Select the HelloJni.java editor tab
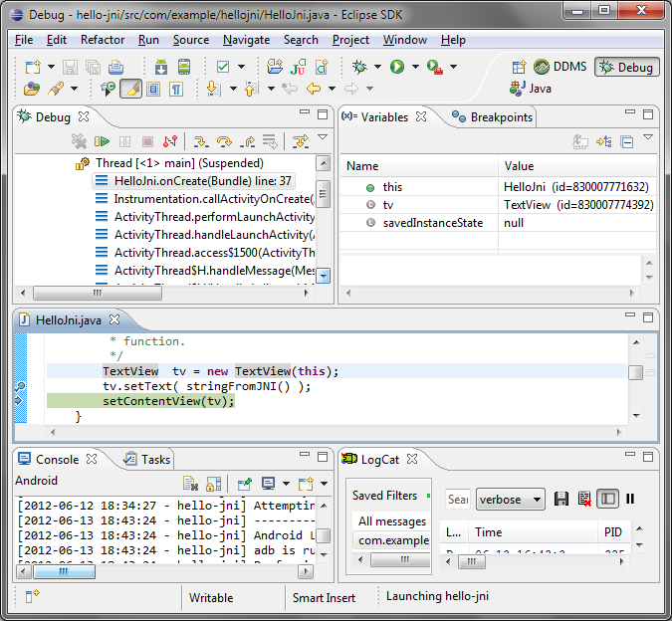The width and height of the screenshot is (672, 621). (x=69, y=319)
